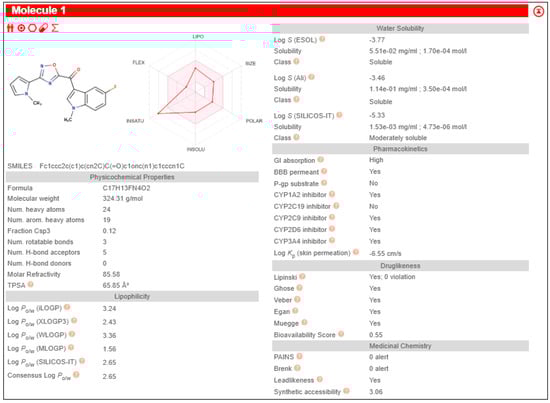
Task: Open help icon next to CYP1A2 inhibitor
Action: click(332, 194)
